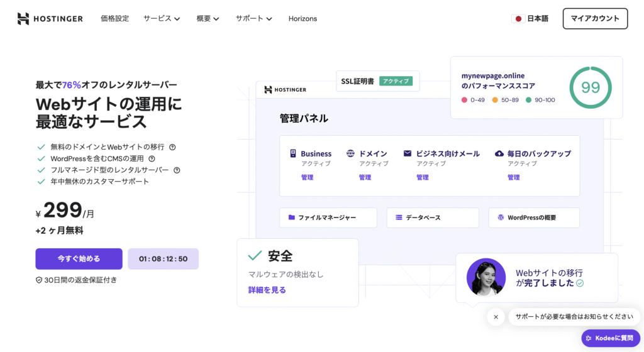This screenshot has width=644, height=352.
Task: Click the データベース list icon
Action: tap(399, 217)
